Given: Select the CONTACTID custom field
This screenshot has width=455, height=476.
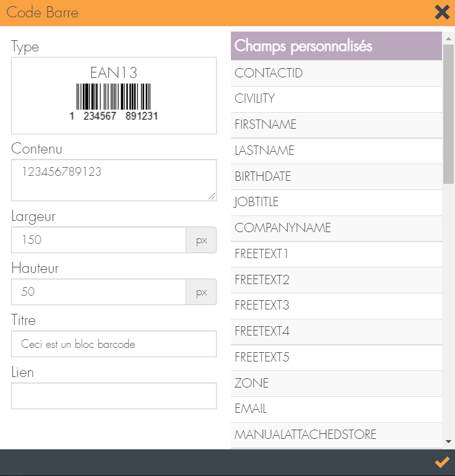Looking at the screenshot, I should [x=336, y=73].
